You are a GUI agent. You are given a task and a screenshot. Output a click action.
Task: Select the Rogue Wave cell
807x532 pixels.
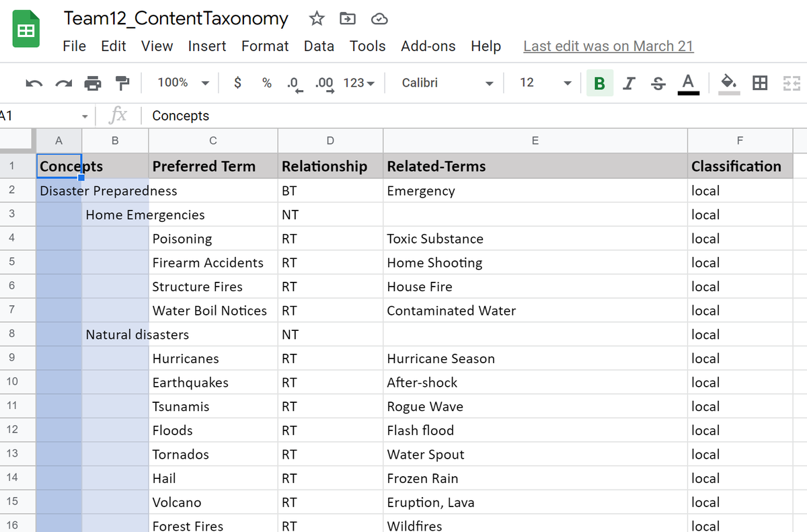coord(535,406)
